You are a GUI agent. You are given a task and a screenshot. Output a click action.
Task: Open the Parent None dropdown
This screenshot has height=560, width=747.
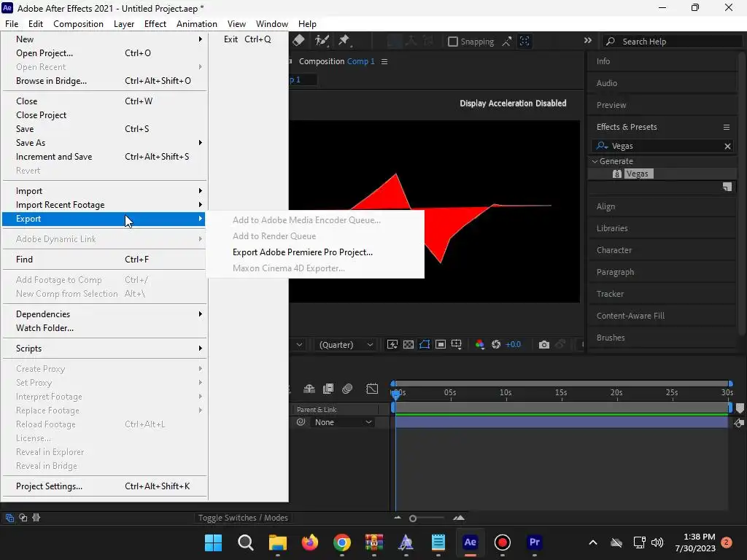343,422
